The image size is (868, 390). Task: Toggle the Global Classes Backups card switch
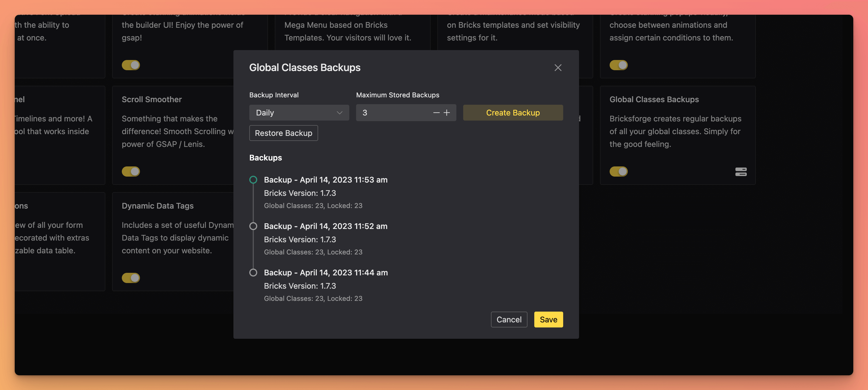coord(618,172)
